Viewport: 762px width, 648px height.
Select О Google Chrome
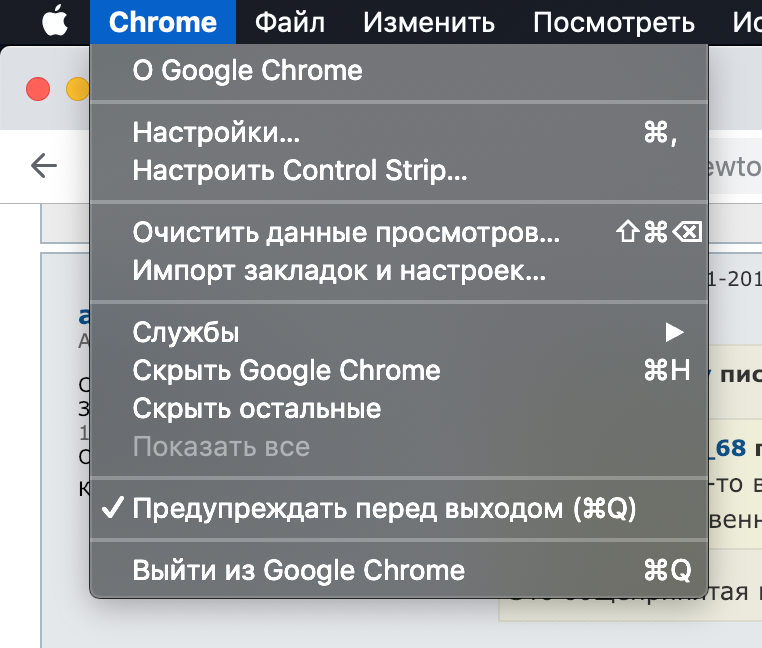tap(398, 71)
